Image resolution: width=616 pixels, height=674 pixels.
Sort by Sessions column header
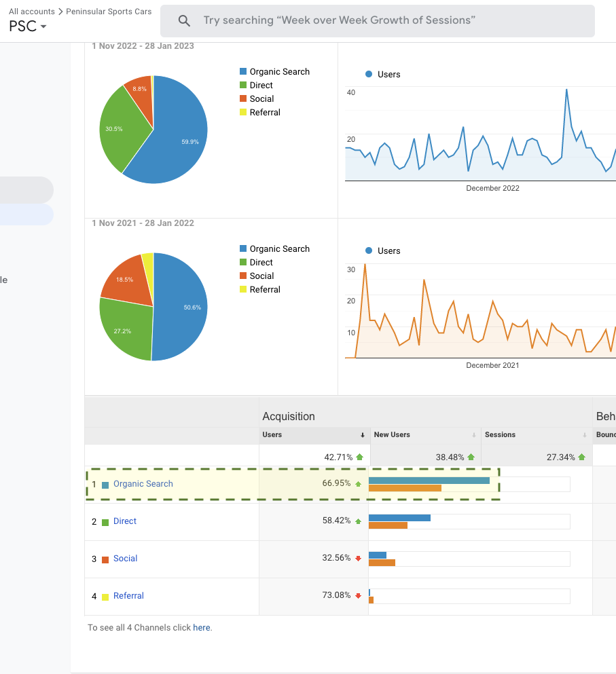[500, 435]
